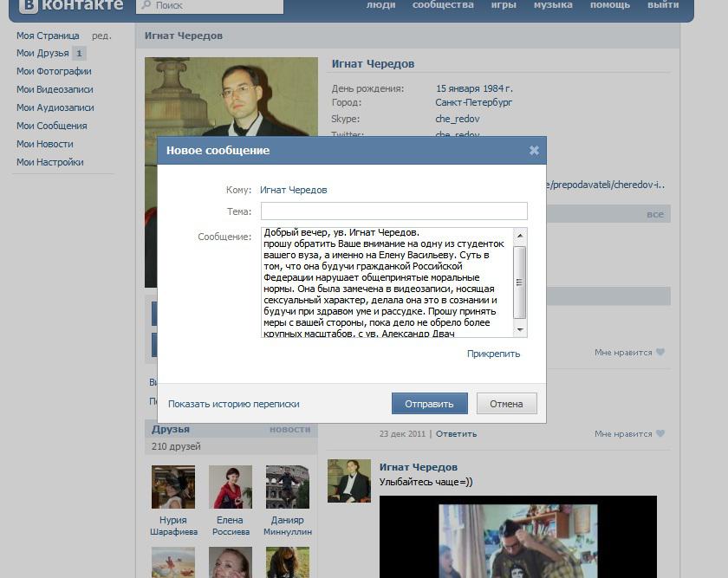Viewport: 728px width, 578px height.
Task: Open the игры menu item
Action: [504, 4]
